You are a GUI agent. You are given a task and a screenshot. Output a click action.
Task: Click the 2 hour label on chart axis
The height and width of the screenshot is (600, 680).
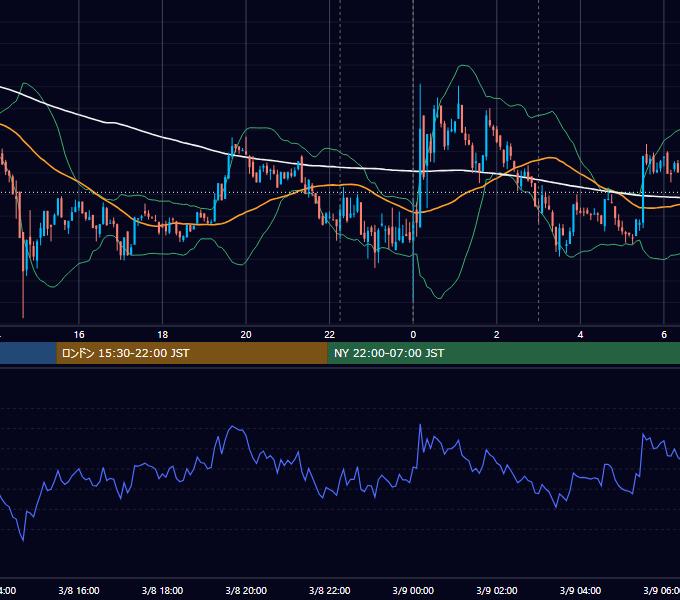(497, 335)
